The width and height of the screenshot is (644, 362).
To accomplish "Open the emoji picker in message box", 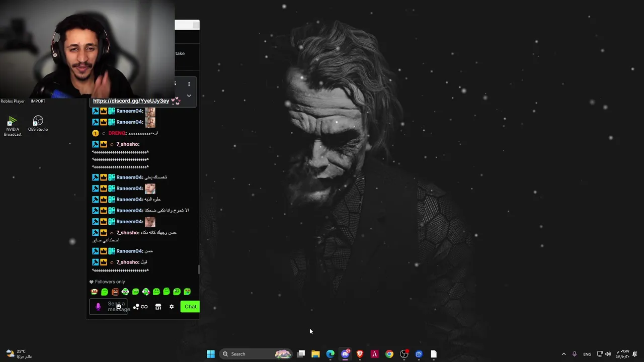I will pos(119,306).
